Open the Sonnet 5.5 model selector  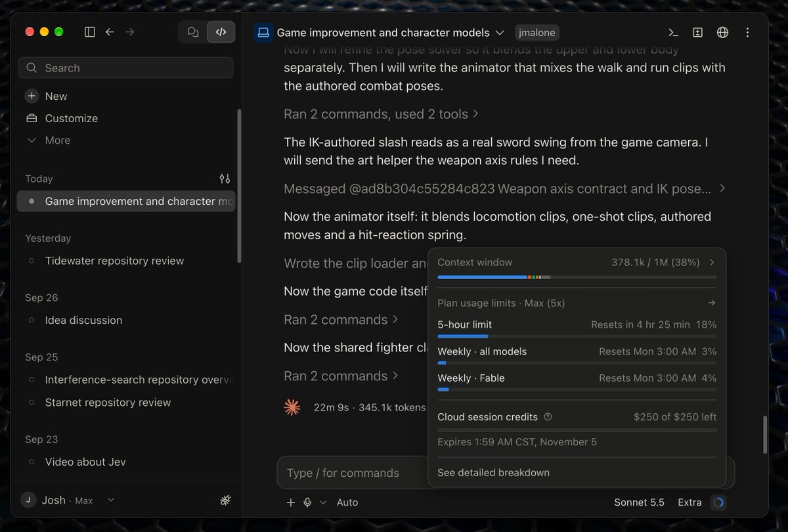pyautogui.click(x=639, y=502)
